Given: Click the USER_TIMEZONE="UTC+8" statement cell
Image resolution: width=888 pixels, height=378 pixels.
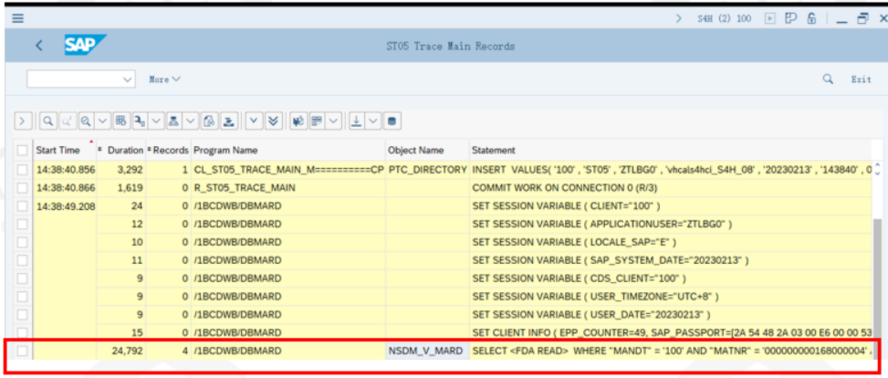Looking at the screenshot, I should [672, 296].
